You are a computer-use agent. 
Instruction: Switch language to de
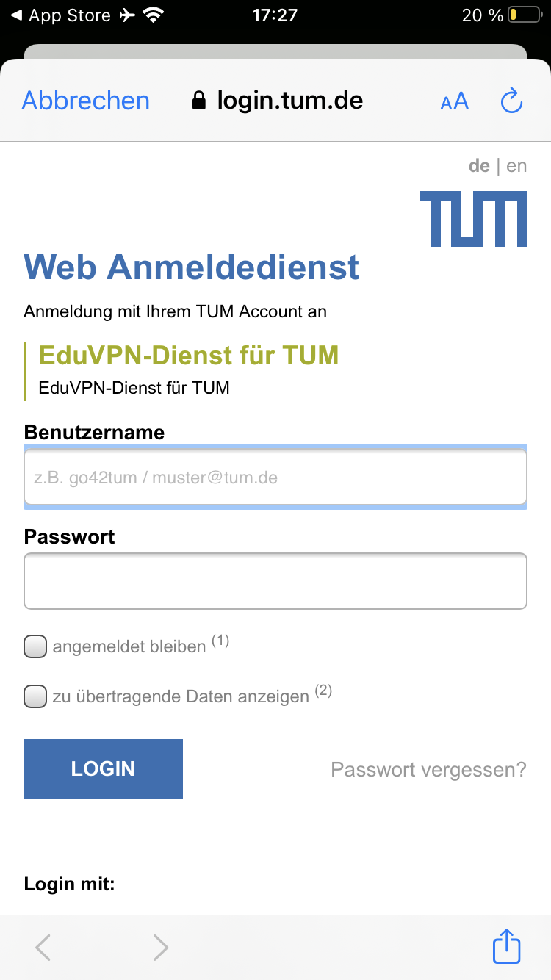[479, 166]
